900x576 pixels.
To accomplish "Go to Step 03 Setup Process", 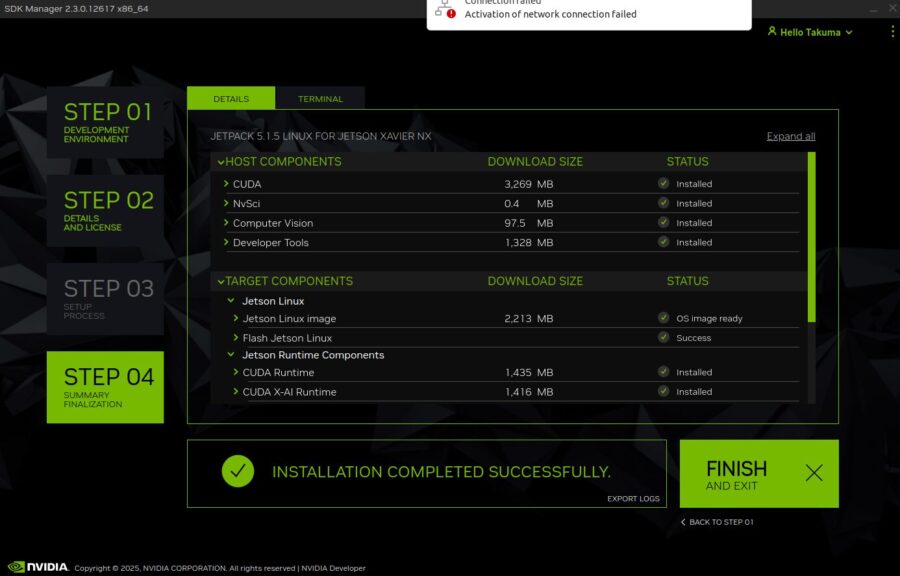I will click(105, 299).
